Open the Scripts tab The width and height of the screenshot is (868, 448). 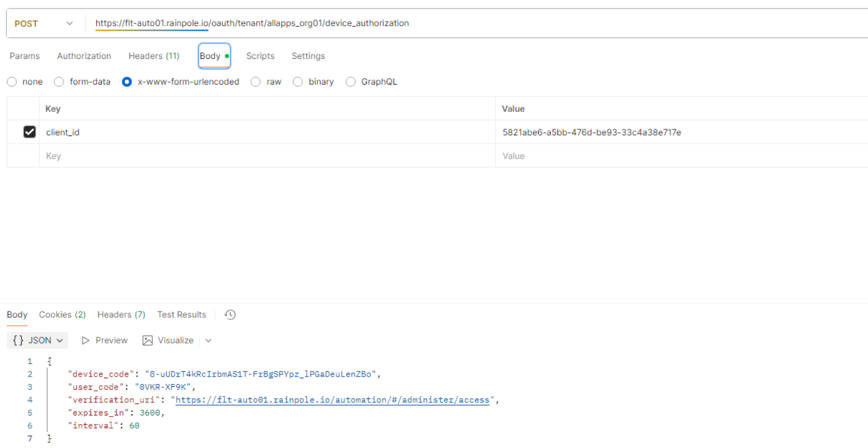(260, 56)
